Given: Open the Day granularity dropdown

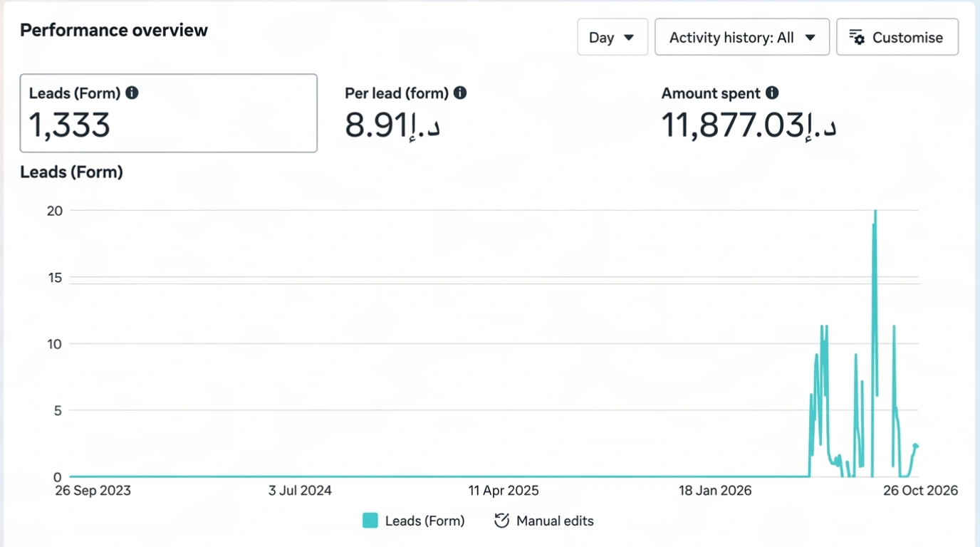Looking at the screenshot, I should (x=612, y=37).
